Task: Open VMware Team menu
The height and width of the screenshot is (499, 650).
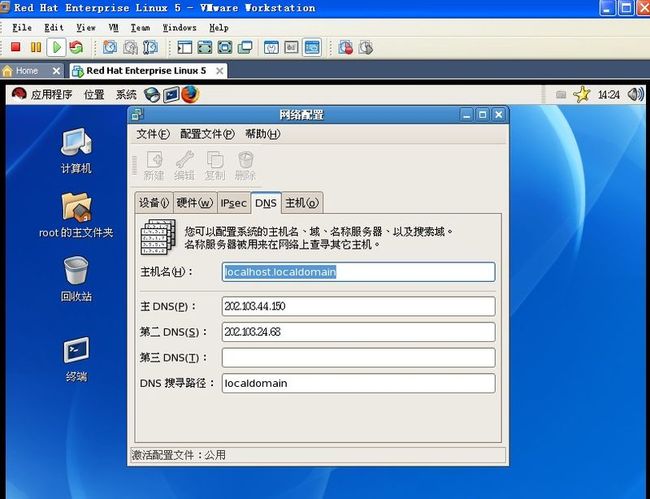Action: 140,28
